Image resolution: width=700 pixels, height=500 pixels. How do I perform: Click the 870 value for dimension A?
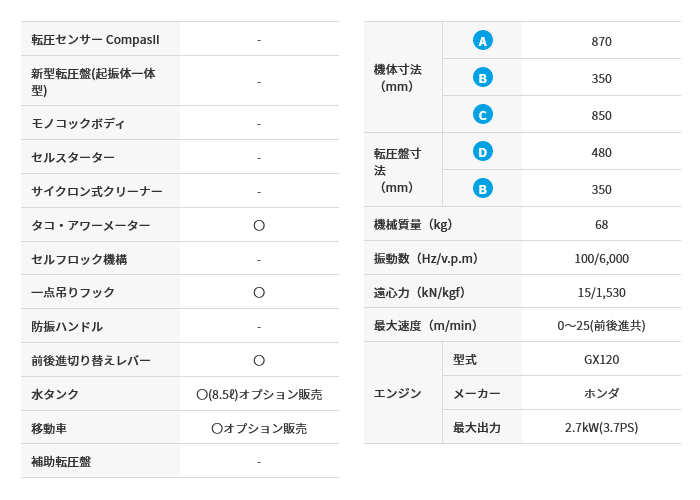click(x=601, y=41)
